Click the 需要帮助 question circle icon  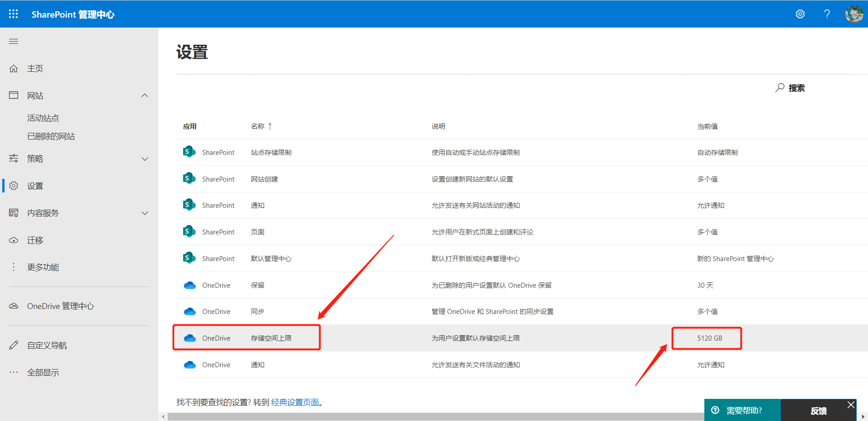coord(715,410)
